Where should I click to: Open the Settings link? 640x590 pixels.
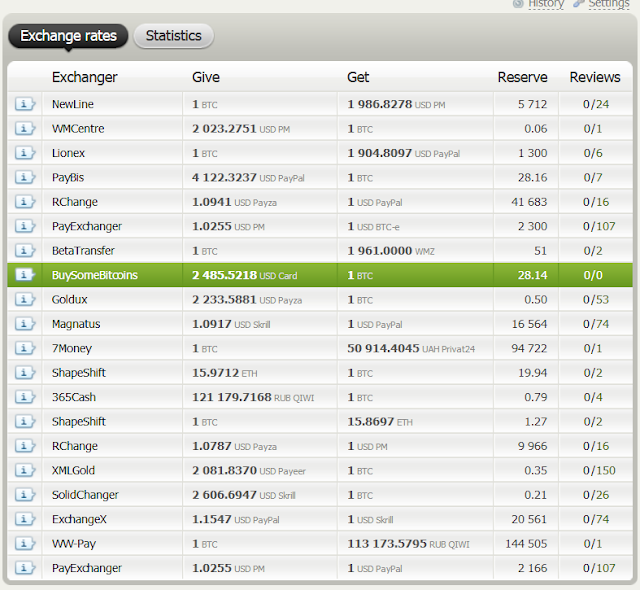pyautogui.click(x=609, y=4)
